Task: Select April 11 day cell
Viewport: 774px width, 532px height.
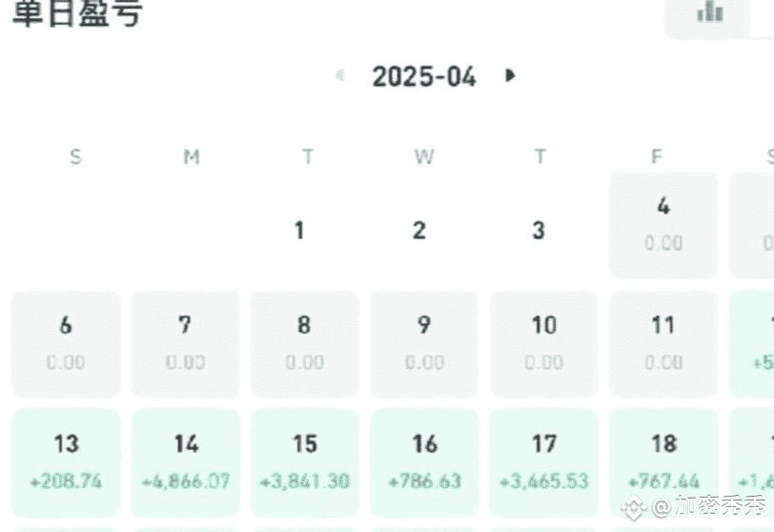Action: point(663,344)
